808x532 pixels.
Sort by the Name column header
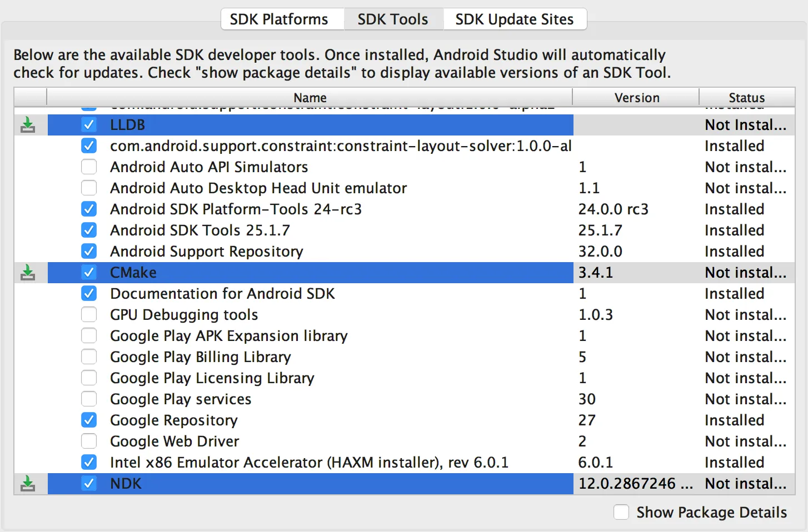(310, 98)
